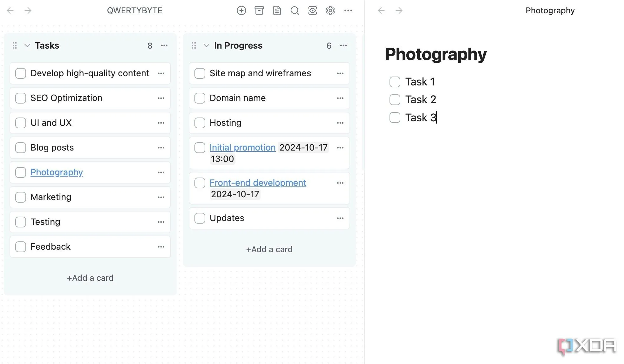
Task: Mark Hosting card as done
Action: pyautogui.click(x=200, y=123)
